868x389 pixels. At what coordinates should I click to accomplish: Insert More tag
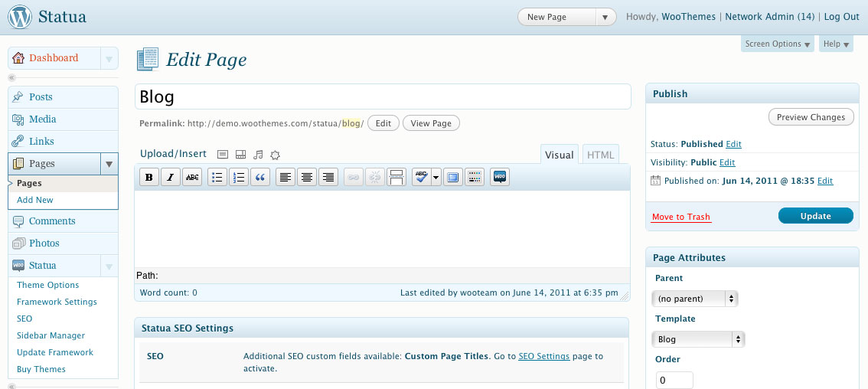coord(396,178)
